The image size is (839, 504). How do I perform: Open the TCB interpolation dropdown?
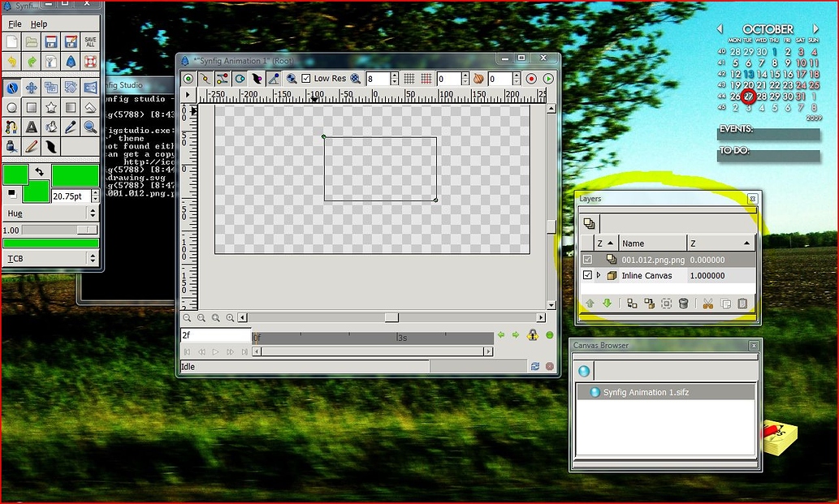click(x=50, y=259)
